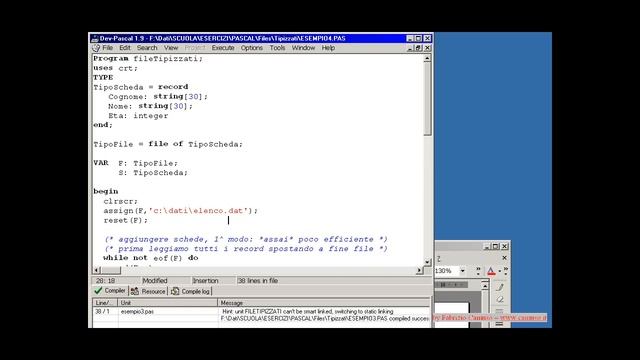Screen dimensions: 640x360
Task: Minimize the inner ESEMPIO4.PAS document window
Action: click(x=410, y=48)
